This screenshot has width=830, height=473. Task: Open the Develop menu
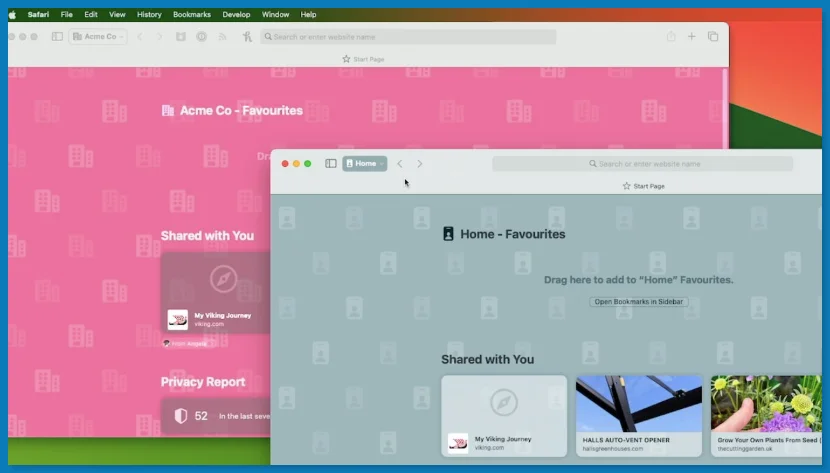(236, 14)
